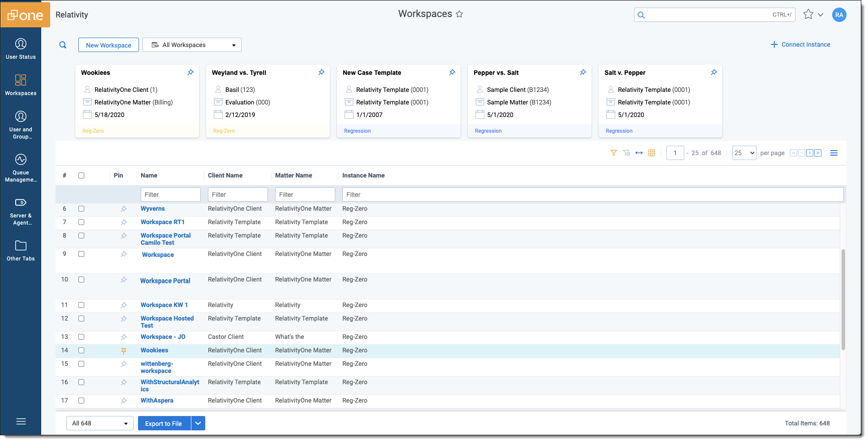Expand the items per page dropdown
The height and width of the screenshot is (442, 868).
744,153
